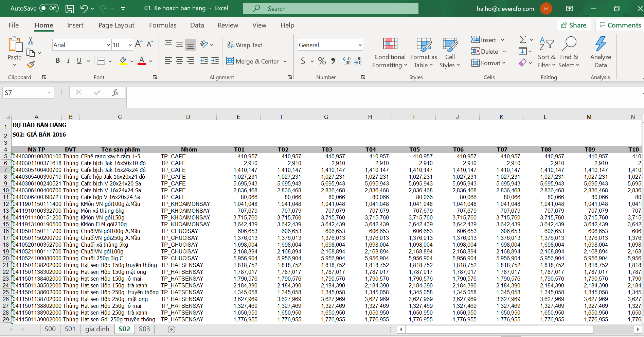Click the Insert Function fx icon
Screen dimensions: 644x337
(115, 92)
